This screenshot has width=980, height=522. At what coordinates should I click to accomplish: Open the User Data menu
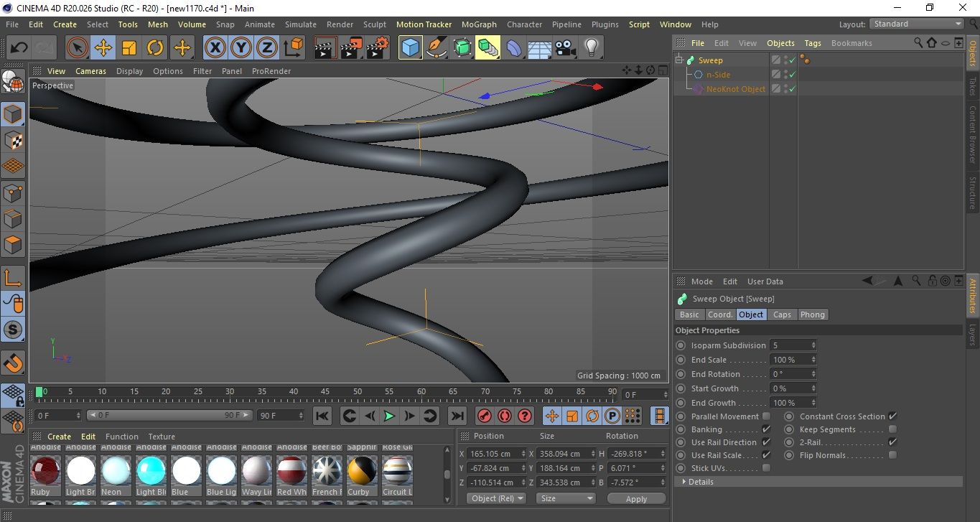click(765, 281)
